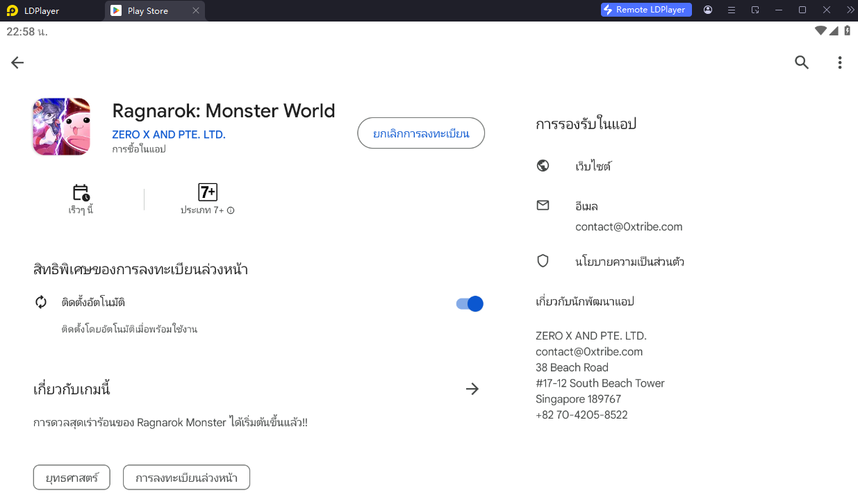Expand เกี่ยวกับเกมนี้ with the arrow
Screen dimensions: 858x504
(x=472, y=389)
